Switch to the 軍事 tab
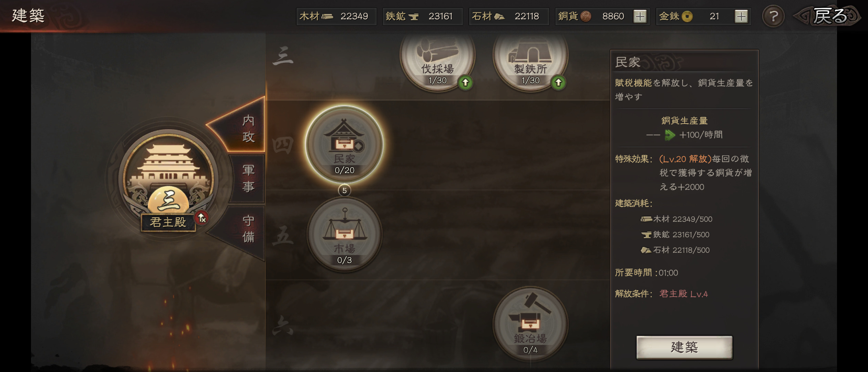 248,178
